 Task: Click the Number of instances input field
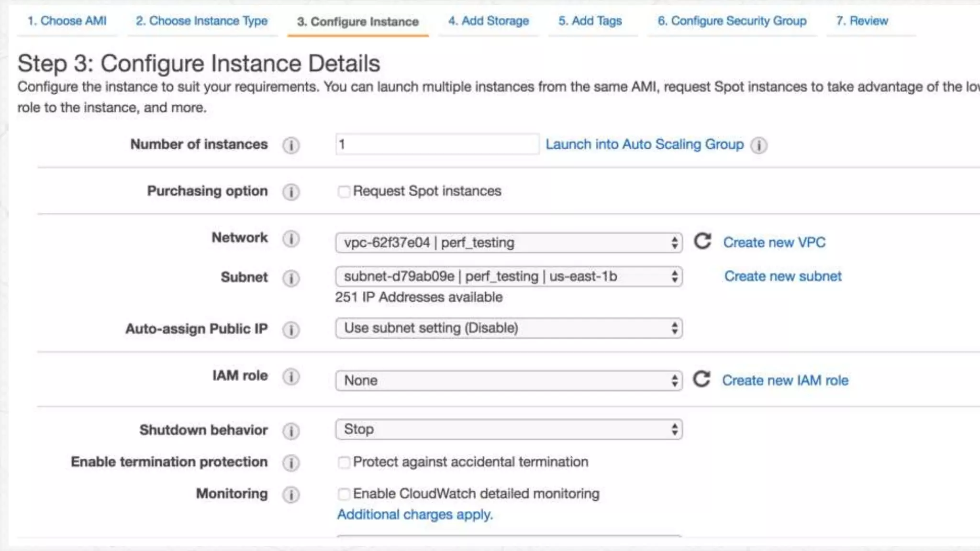click(x=437, y=144)
